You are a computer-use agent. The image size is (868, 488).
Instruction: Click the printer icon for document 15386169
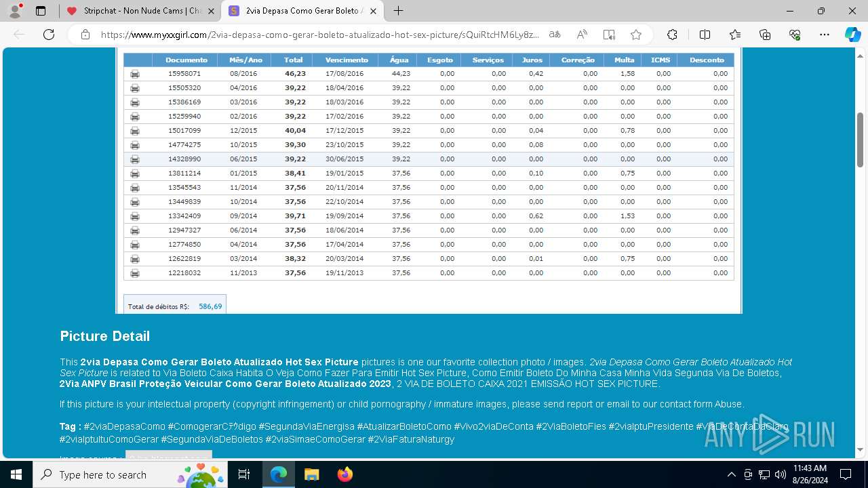[x=135, y=102]
